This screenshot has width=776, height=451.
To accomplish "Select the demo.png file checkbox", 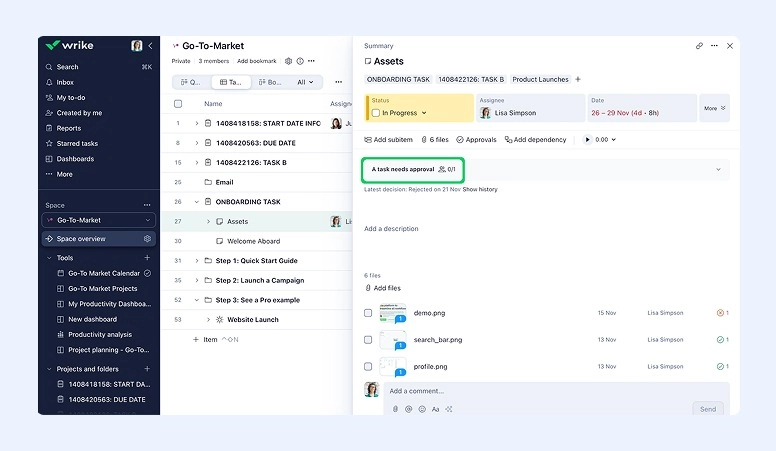I will tap(368, 313).
